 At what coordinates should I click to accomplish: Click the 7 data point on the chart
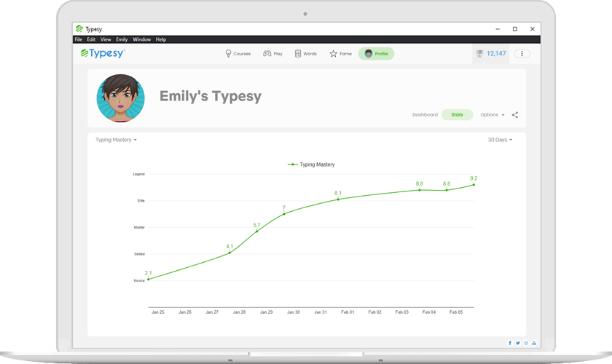click(283, 214)
